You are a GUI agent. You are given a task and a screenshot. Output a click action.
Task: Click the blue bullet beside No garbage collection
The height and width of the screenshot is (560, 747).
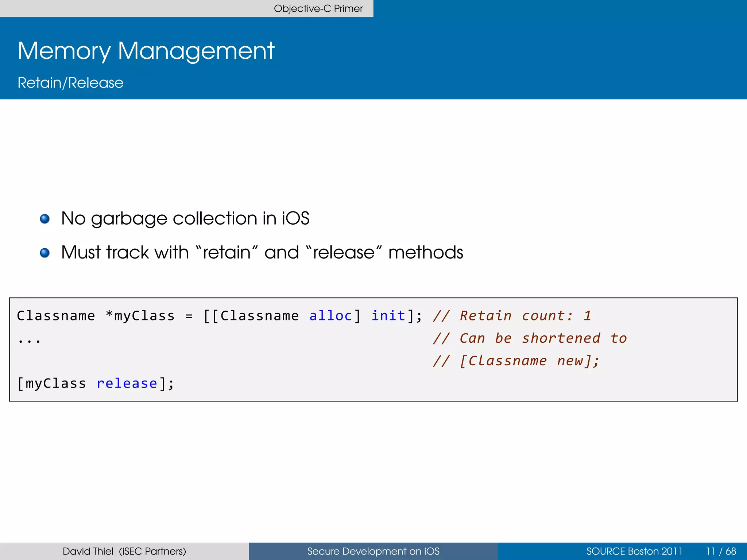44,219
